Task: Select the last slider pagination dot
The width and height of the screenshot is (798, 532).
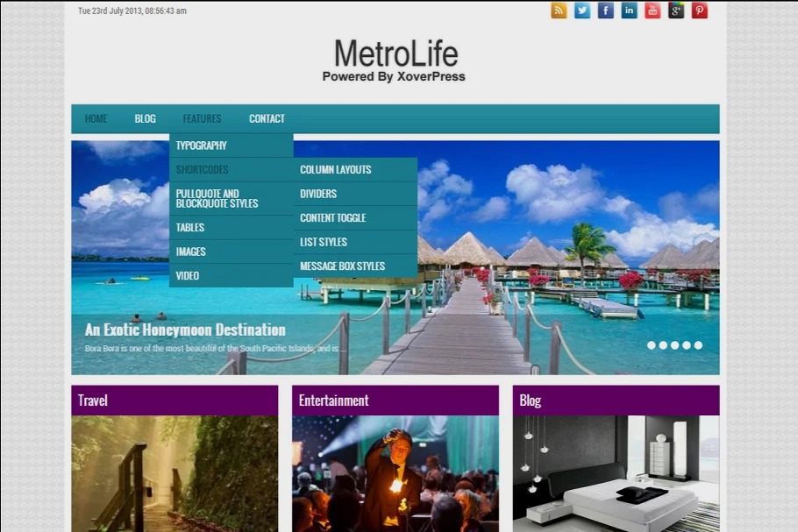Action: 699,345
